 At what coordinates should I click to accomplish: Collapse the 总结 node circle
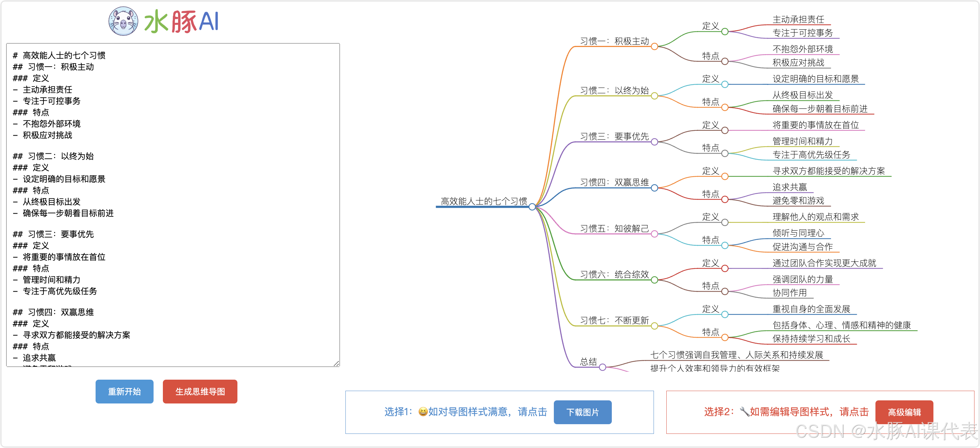602,367
